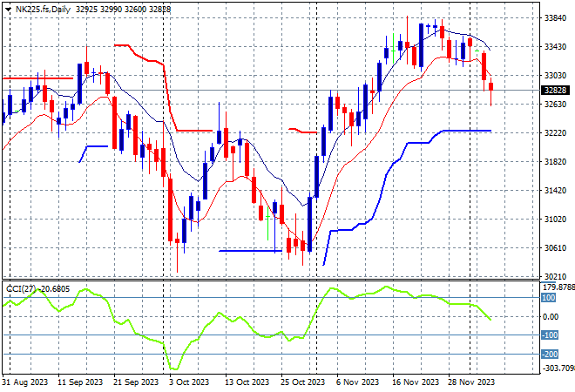Click the 30210 price axis label
Image resolution: width=575 pixels, height=392 pixels.
pyautogui.click(x=556, y=277)
